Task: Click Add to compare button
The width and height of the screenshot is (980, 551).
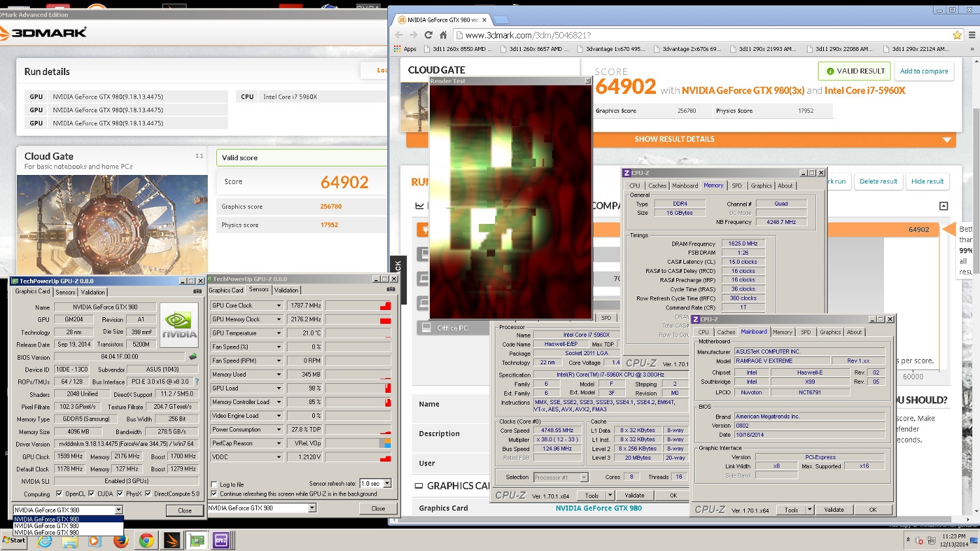Action: (924, 71)
